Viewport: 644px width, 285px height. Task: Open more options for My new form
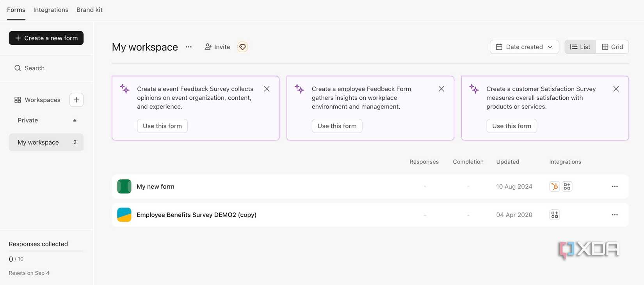click(x=615, y=186)
